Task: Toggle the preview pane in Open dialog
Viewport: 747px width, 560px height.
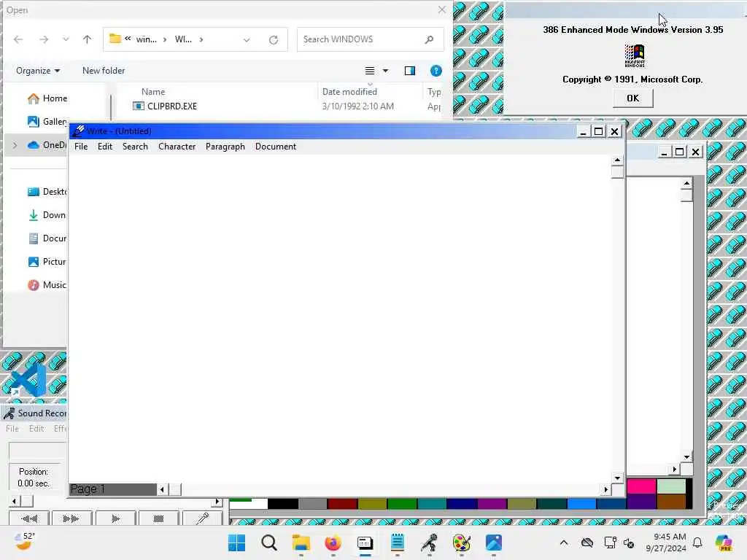Action: pyautogui.click(x=410, y=71)
